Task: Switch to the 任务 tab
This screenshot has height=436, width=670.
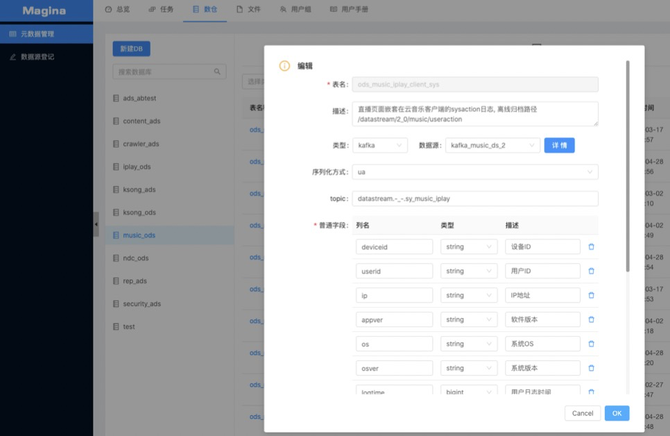Action: pos(161,9)
